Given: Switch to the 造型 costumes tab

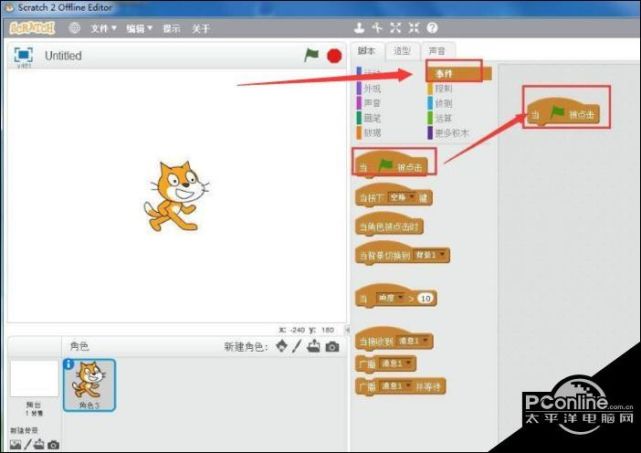Looking at the screenshot, I should click(x=402, y=51).
